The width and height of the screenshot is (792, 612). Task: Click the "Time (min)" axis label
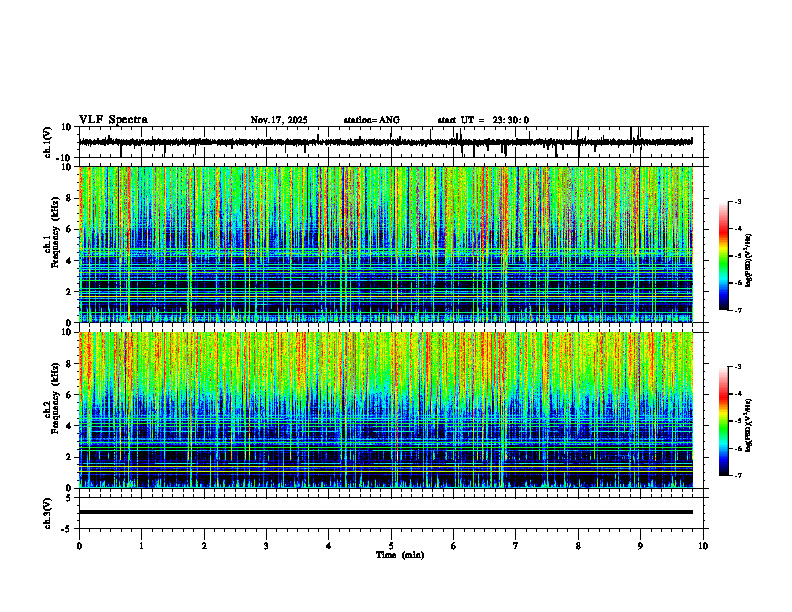400,555
